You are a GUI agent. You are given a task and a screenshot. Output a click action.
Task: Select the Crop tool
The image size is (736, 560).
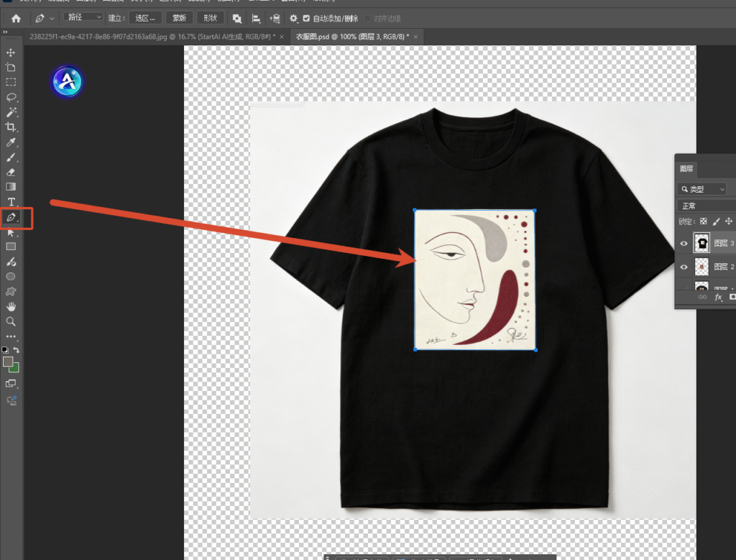point(11,127)
